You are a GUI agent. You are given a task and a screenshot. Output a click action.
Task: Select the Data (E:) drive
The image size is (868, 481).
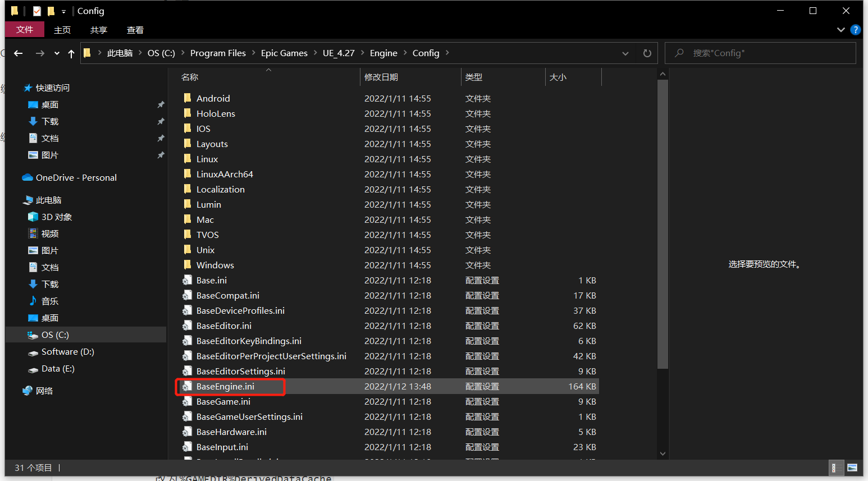pos(58,368)
